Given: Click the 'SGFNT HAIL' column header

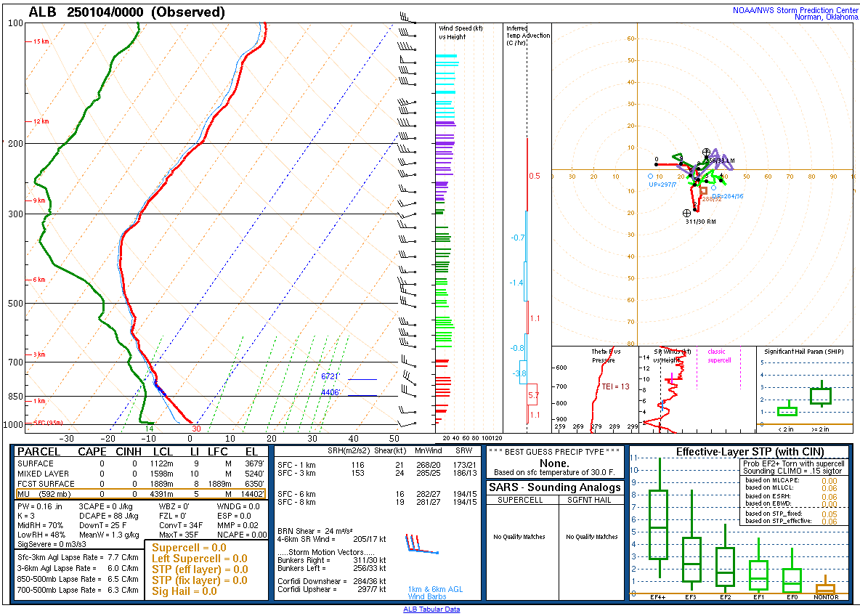Looking at the screenshot, I should coord(589,500).
